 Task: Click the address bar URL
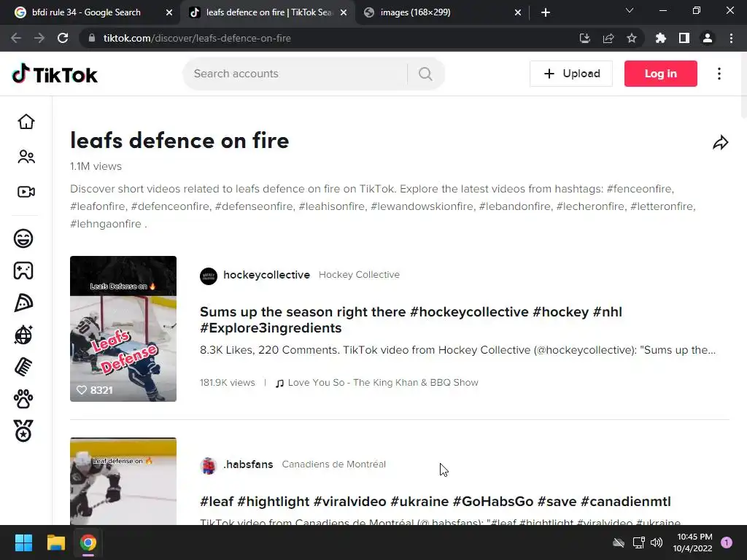click(197, 38)
